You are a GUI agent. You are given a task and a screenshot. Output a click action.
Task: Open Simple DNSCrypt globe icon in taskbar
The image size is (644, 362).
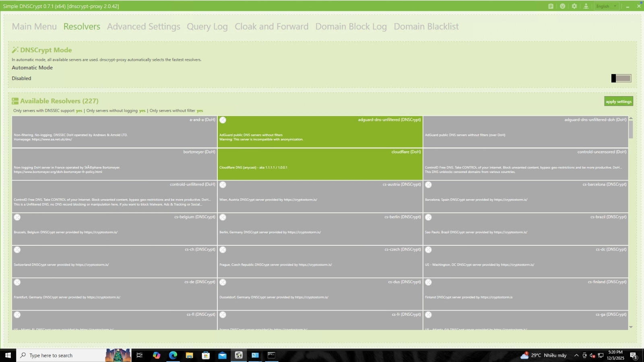click(x=239, y=355)
